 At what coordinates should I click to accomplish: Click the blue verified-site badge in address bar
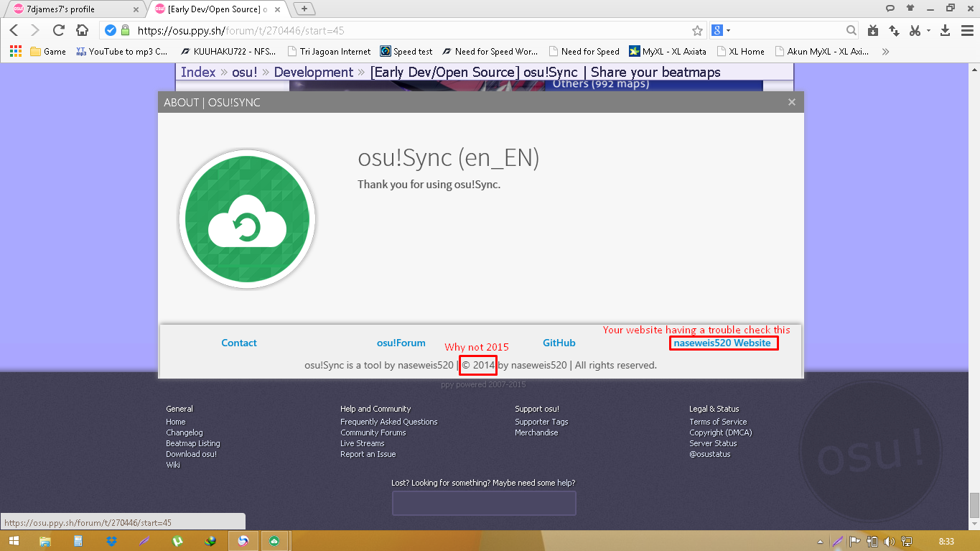coord(111,30)
